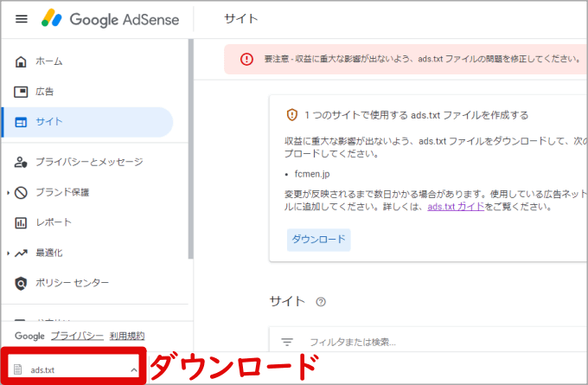Click the Google AdSense logo
The height and width of the screenshot is (385, 588).
click(x=111, y=19)
